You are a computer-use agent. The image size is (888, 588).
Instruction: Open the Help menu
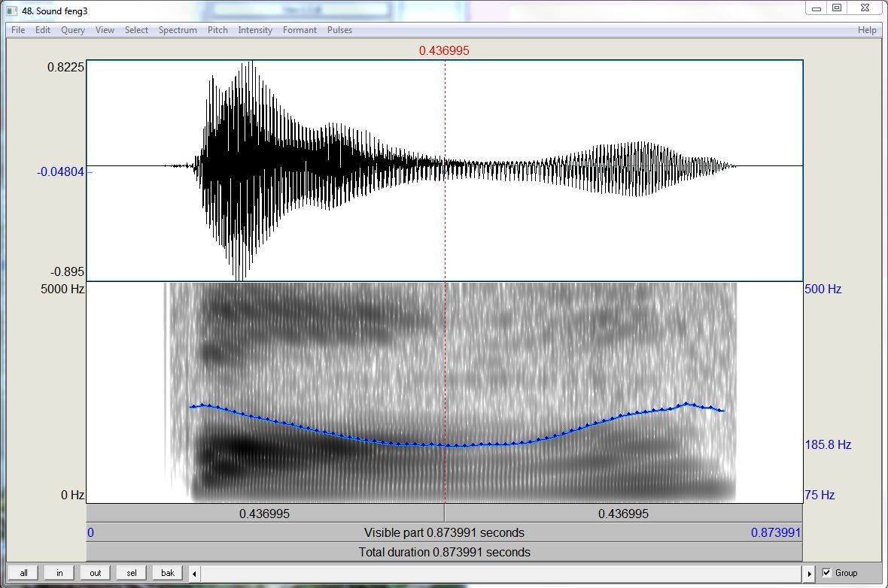click(867, 30)
